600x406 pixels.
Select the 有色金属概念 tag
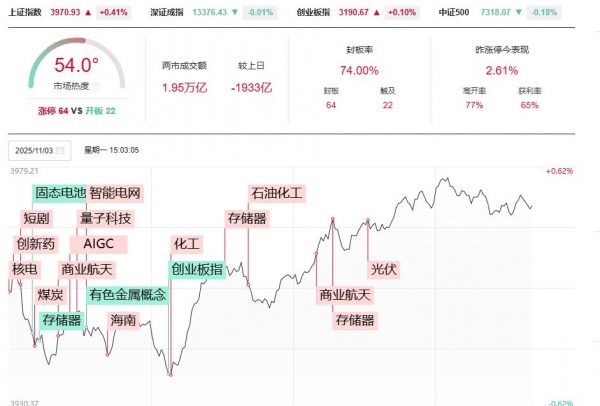127,295
